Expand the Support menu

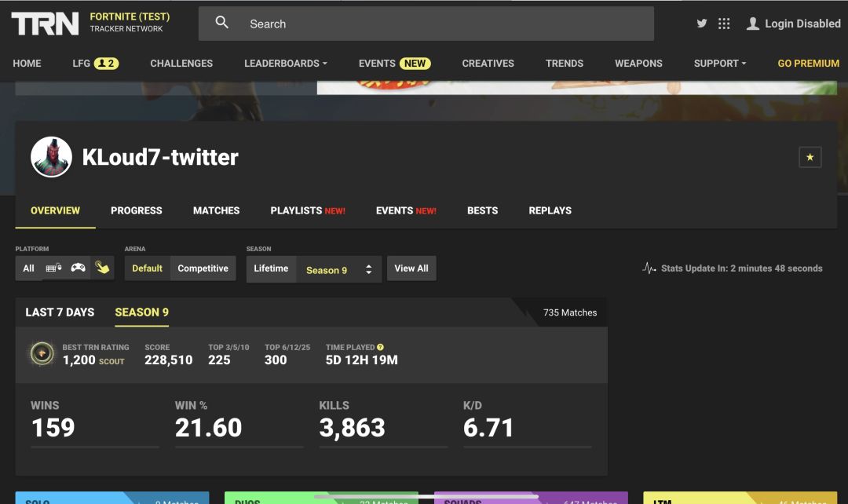click(720, 64)
